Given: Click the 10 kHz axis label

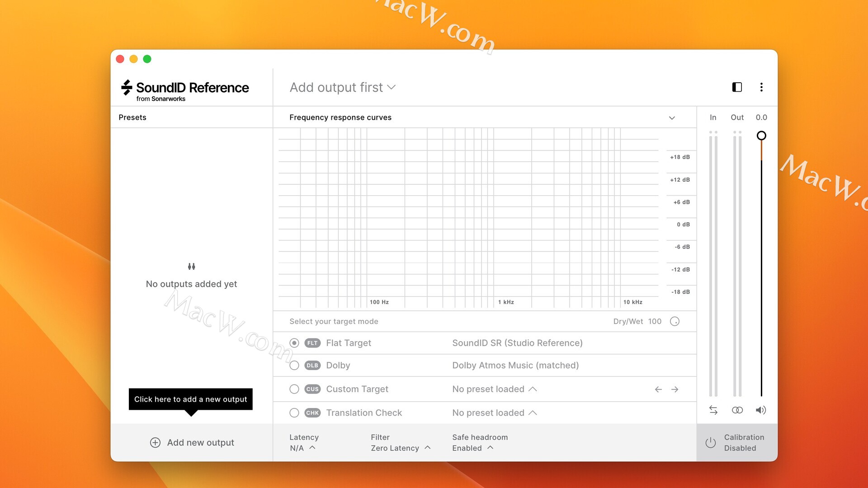Looking at the screenshot, I should point(632,302).
